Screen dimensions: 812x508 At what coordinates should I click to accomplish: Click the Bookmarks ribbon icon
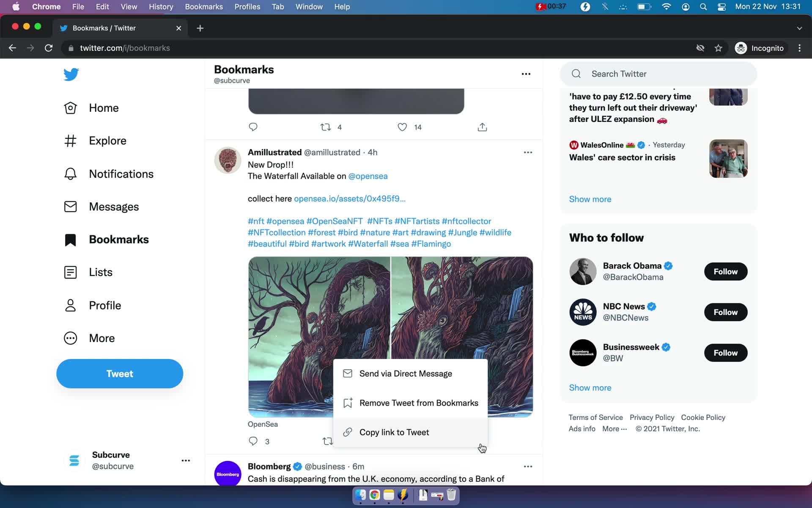[x=70, y=239]
